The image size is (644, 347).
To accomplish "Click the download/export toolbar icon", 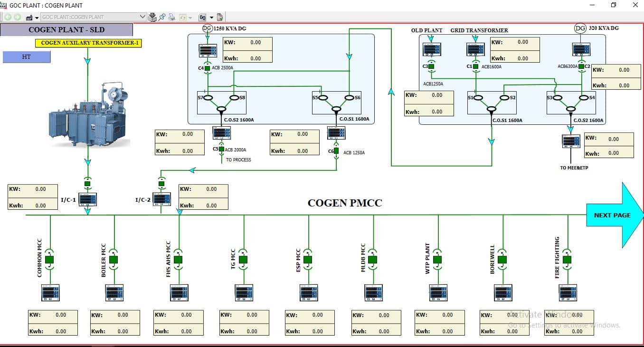I will (152, 17).
